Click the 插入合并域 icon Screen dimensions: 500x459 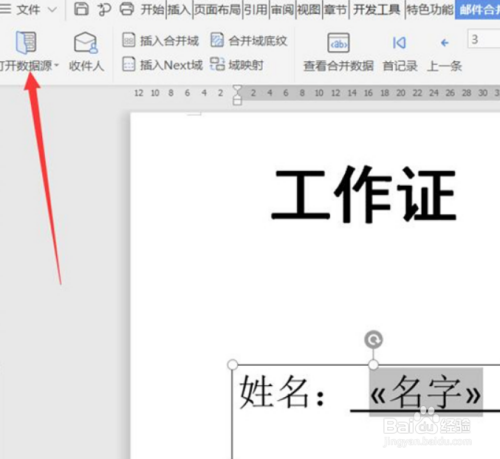[x=129, y=40]
